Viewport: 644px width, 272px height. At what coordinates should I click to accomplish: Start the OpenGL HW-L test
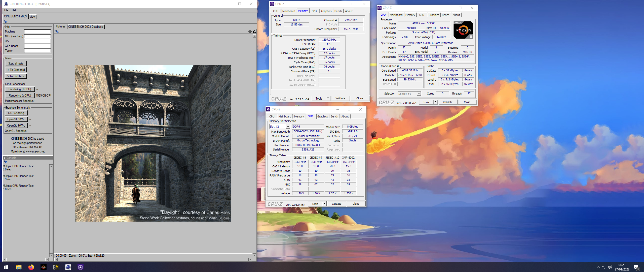click(x=16, y=126)
